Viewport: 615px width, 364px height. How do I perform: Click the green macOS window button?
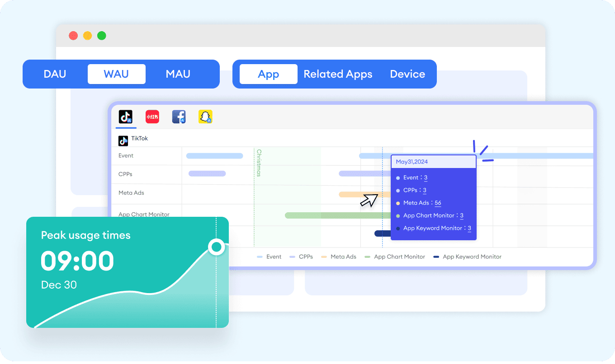102,36
